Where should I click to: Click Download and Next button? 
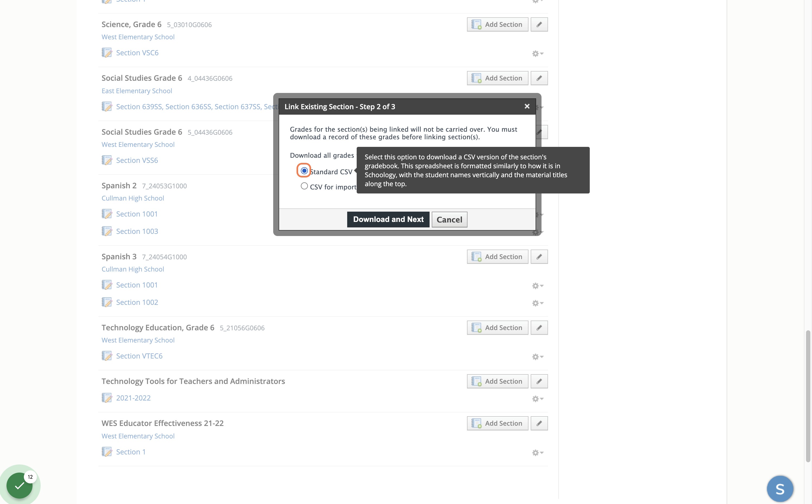388,219
